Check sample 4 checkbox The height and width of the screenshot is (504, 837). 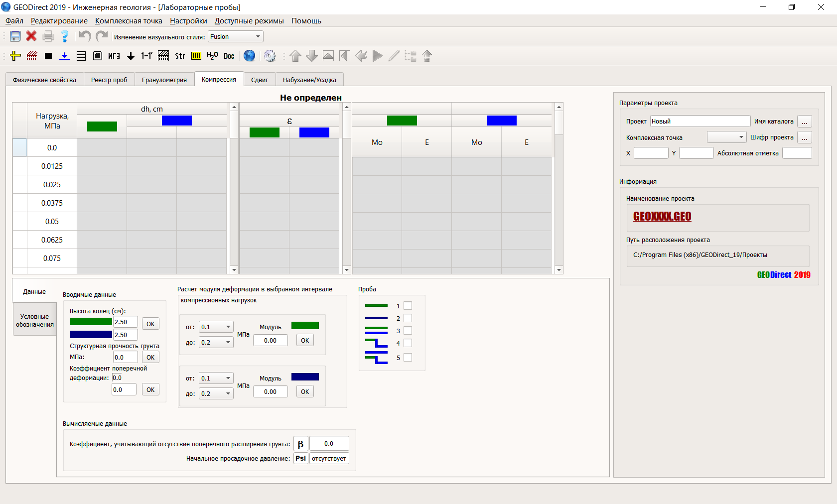tap(408, 343)
